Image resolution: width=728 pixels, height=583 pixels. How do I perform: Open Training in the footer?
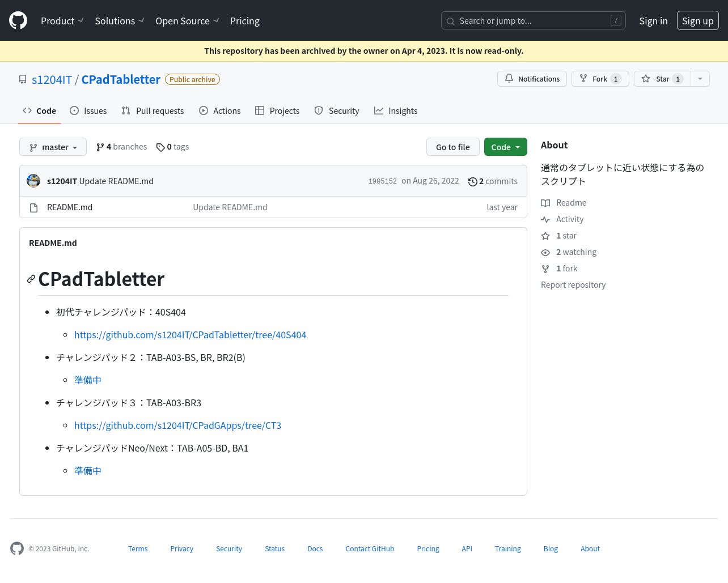click(x=508, y=549)
